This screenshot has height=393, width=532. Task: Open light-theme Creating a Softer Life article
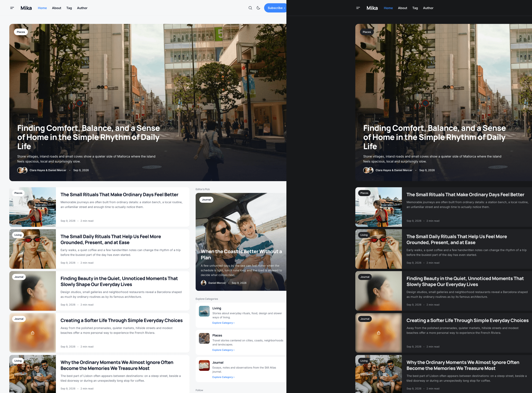[x=121, y=321]
